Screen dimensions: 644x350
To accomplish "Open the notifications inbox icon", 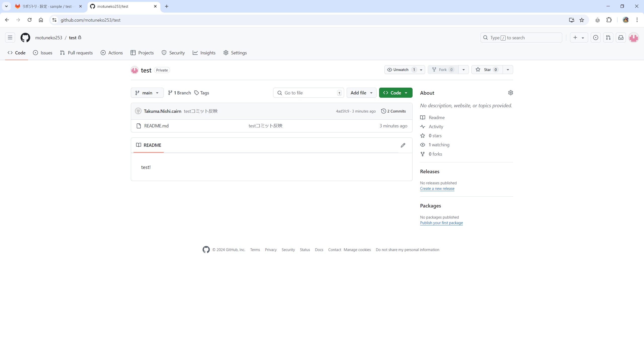I will coord(621,38).
